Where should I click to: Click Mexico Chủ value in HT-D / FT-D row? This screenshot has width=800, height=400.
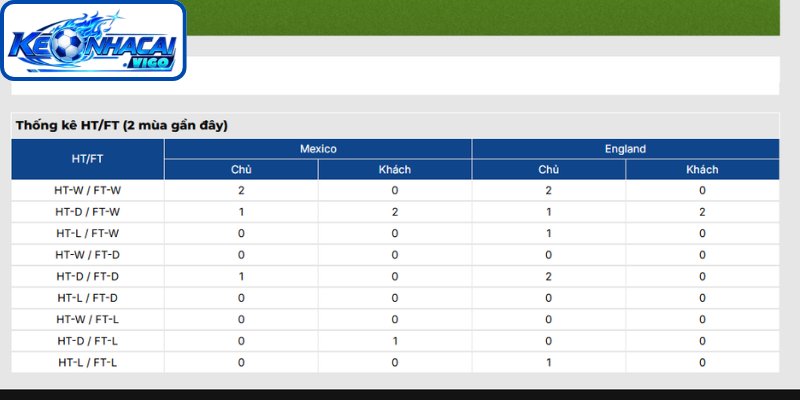[241, 277]
